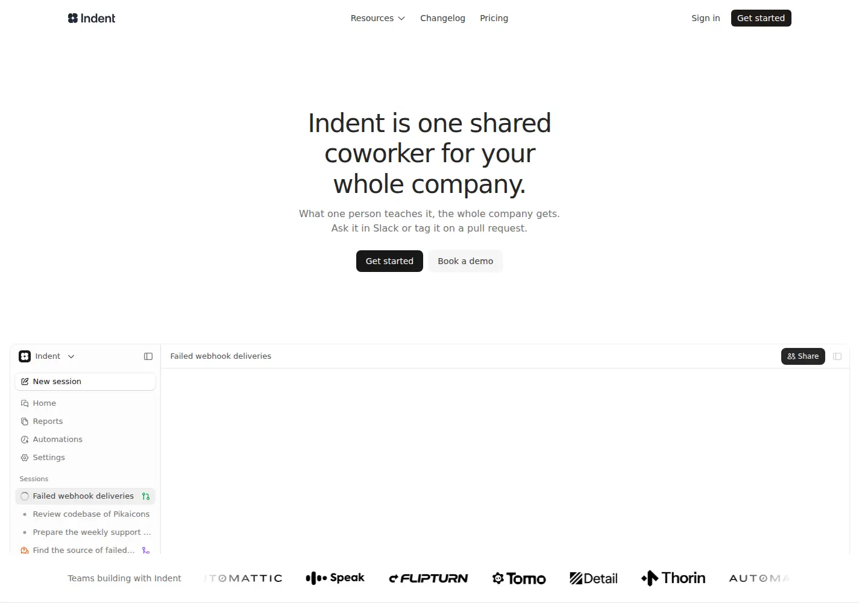Screen dimensions: 868x603
Task: Click the Indent logo in the site header
Action: point(92,18)
